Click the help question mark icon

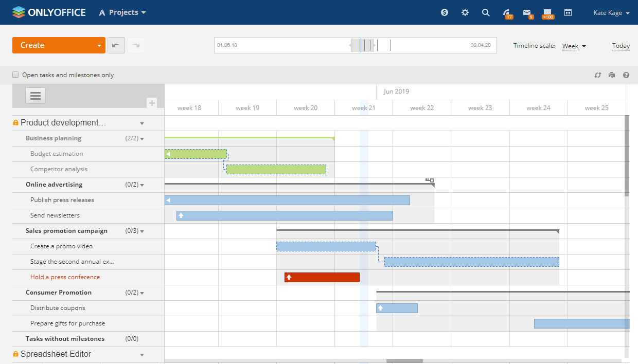(626, 75)
